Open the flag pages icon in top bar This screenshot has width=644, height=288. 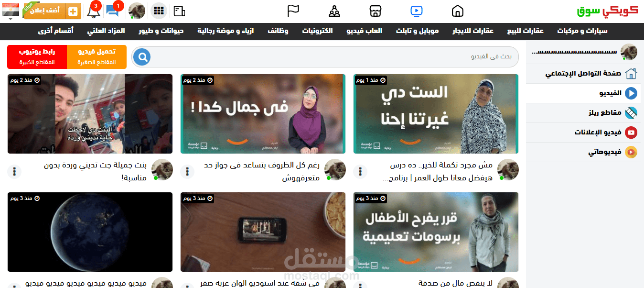(x=293, y=11)
